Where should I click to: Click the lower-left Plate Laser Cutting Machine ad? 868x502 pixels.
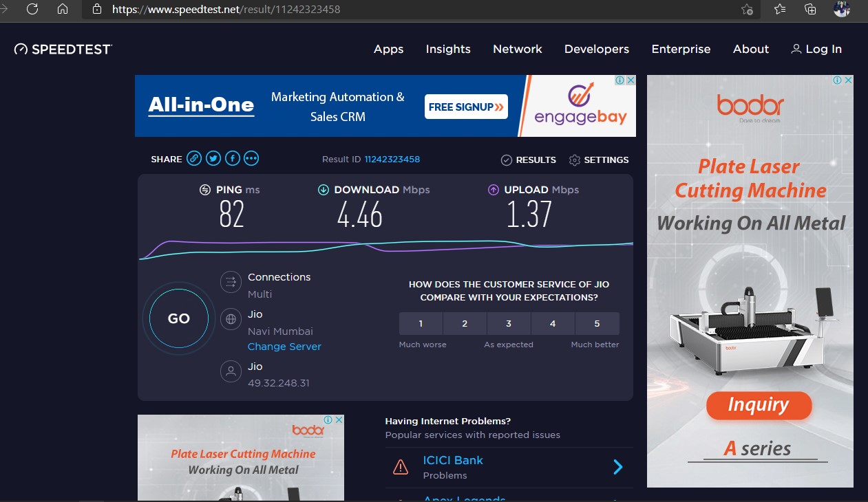pyautogui.click(x=241, y=457)
